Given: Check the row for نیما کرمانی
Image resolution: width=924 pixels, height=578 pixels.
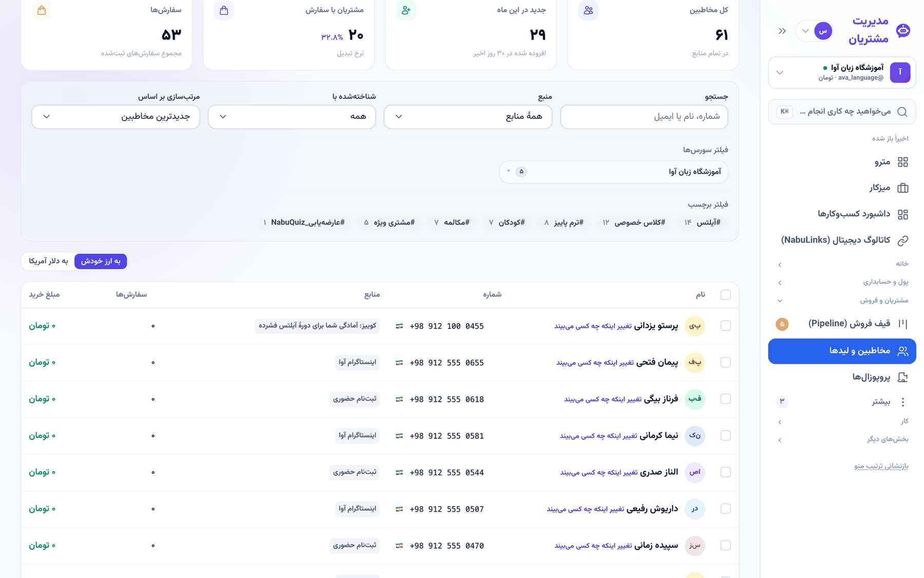Looking at the screenshot, I should tap(725, 436).
